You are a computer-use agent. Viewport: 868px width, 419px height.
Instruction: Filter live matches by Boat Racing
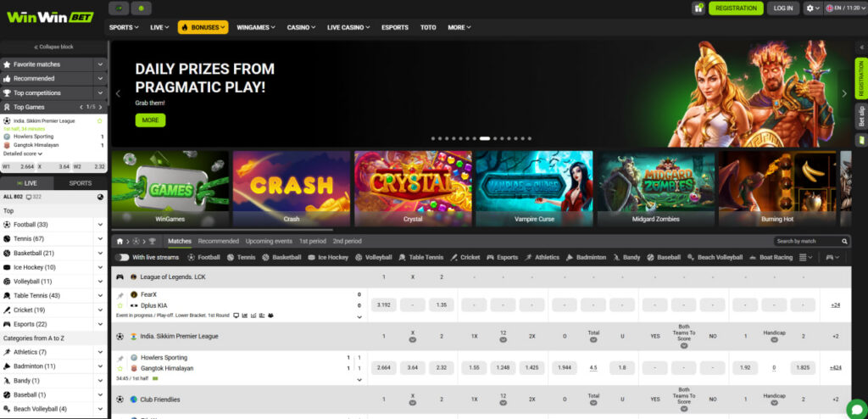point(771,257)
